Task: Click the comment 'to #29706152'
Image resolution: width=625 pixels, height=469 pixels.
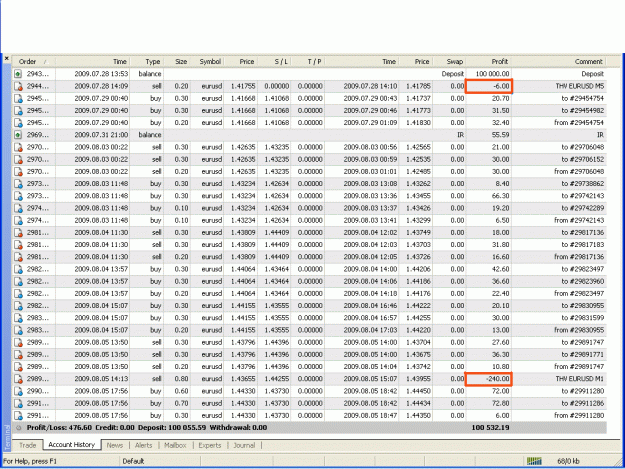Action: 583,159
